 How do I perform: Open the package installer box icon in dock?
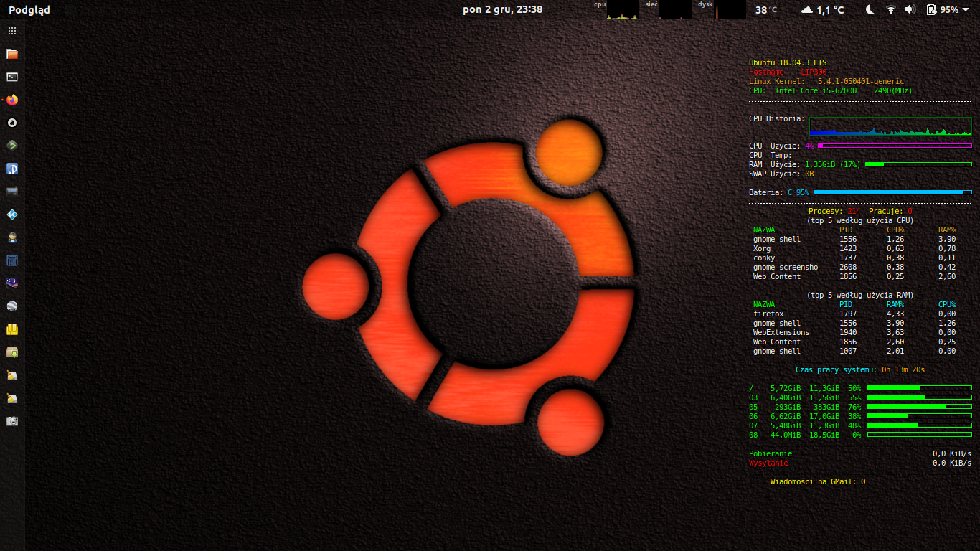[x=11, y=352]
